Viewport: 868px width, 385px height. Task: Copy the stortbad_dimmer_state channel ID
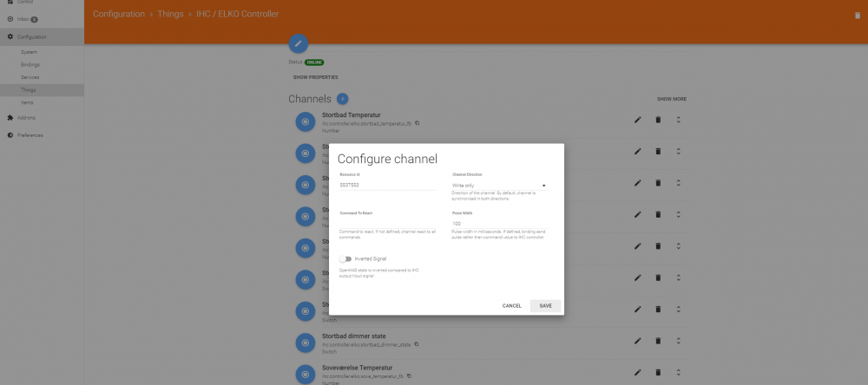pos(417,344)
